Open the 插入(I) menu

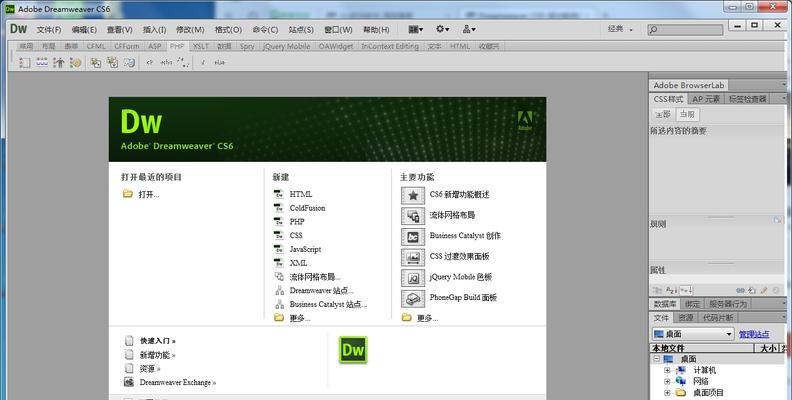pyautogui.click(x=154, y=30)
